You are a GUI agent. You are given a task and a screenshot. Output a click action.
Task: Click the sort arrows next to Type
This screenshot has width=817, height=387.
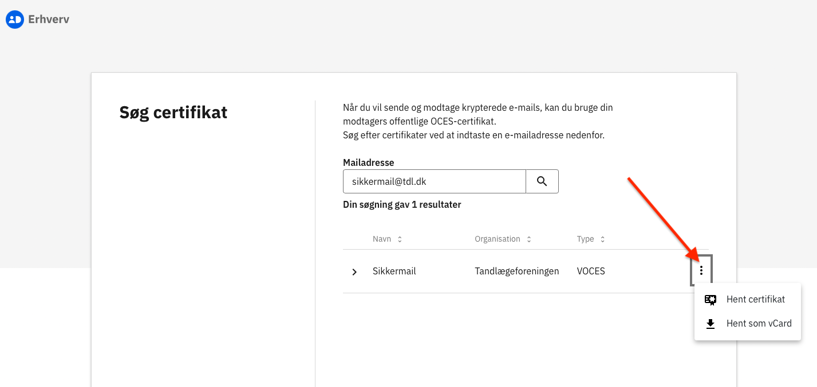coord(602,240)
